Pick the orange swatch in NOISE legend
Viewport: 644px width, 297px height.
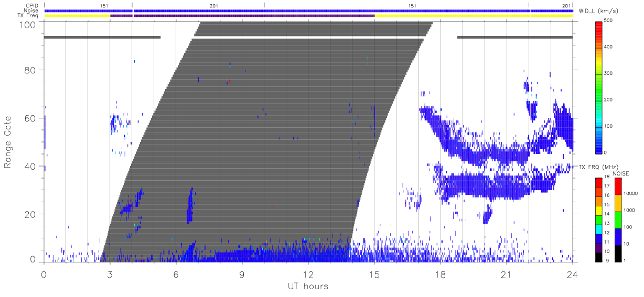pyautogui.click(x=618, y=203)
